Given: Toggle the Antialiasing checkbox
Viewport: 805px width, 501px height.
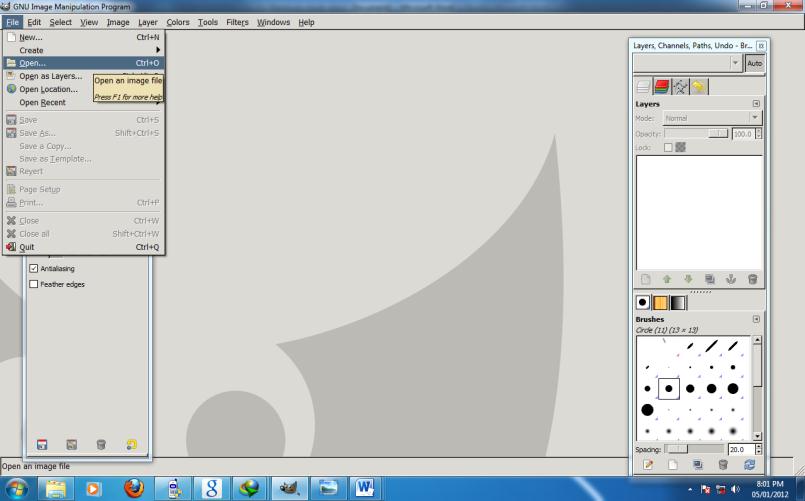Looking at the screenshot, I should 34,268.
